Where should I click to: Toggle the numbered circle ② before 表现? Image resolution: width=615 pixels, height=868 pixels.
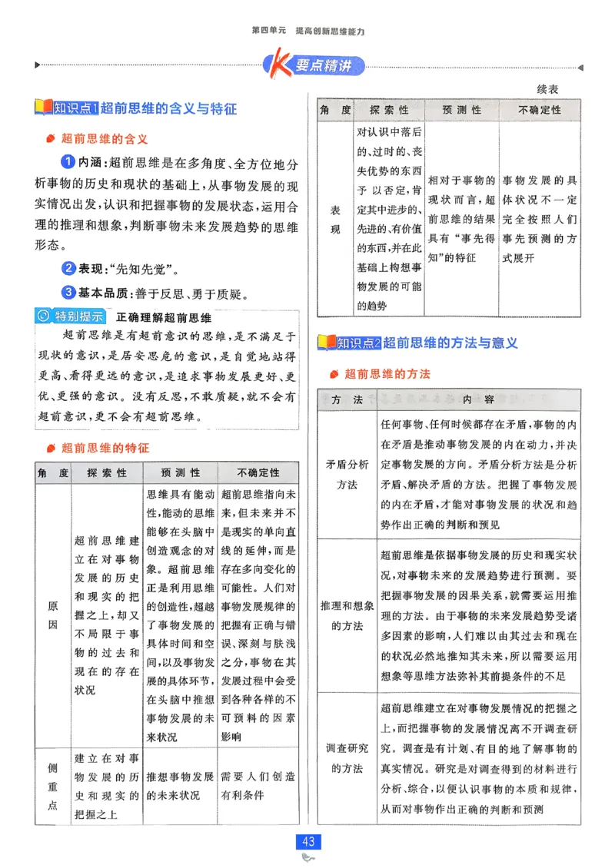coord(68,267)
